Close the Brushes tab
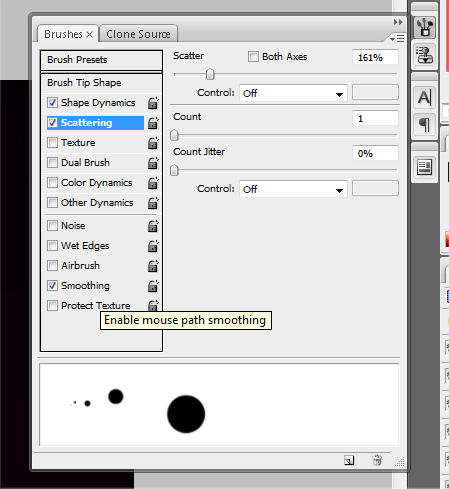 pos(89,34)
